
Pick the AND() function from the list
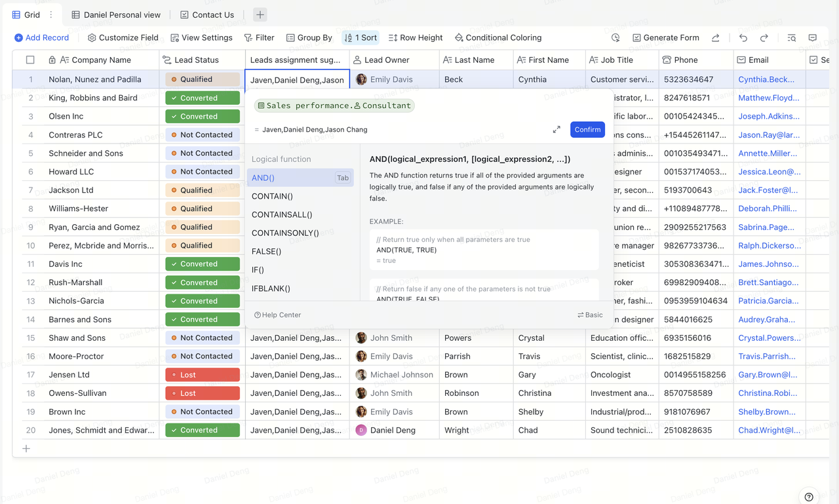tap(300, 178)
